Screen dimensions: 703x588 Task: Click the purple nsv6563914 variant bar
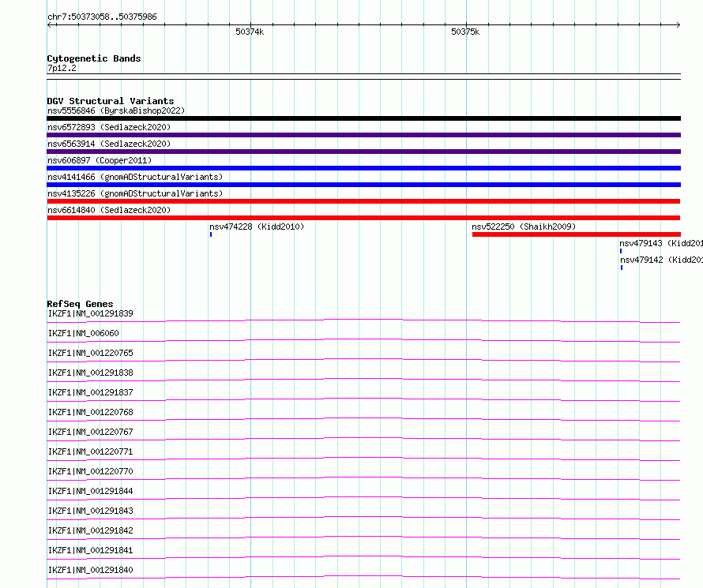[363, 152]
